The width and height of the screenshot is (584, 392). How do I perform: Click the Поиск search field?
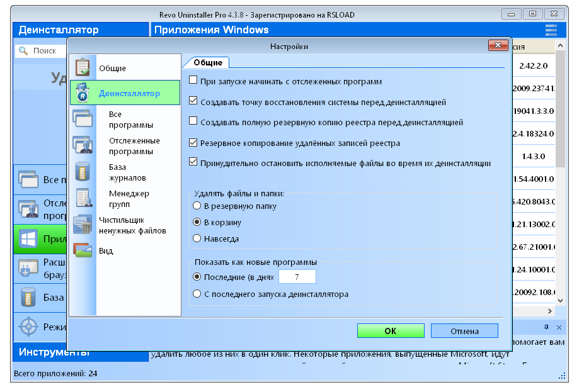pos(40,50)
